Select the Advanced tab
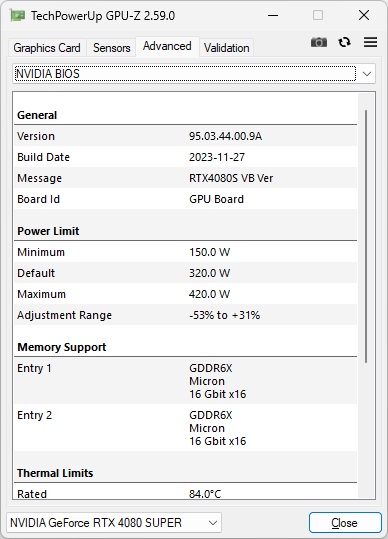The width and height of the screenshot is (388, 539). pyautogui.click(x=167, y=46)
